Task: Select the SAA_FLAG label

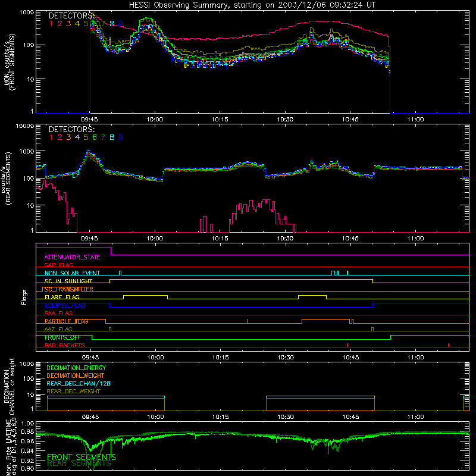Action: (58, 313)
